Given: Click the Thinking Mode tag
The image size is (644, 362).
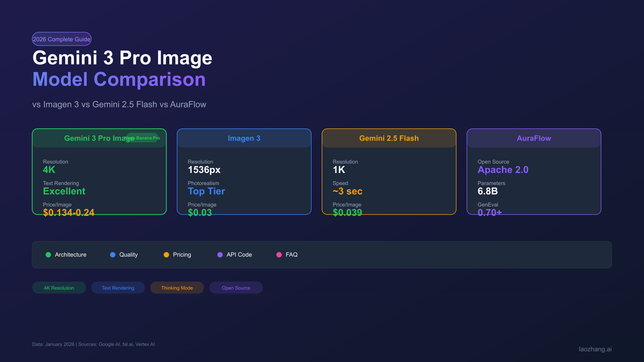Looking at the screenshot, I should tap(177, 288).
